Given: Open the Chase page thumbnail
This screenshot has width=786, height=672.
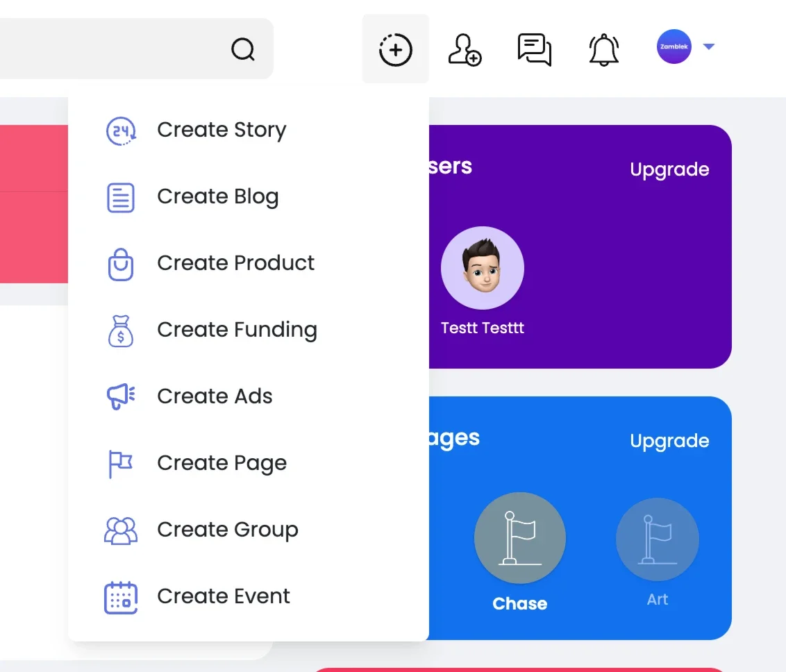Looking at the screenshot, I should (520, 538).
